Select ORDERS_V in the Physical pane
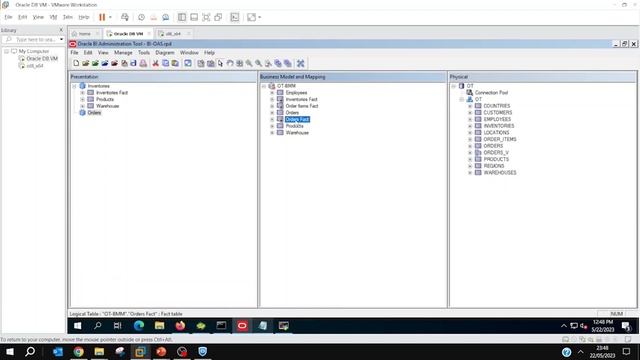 tap(496, 153)
